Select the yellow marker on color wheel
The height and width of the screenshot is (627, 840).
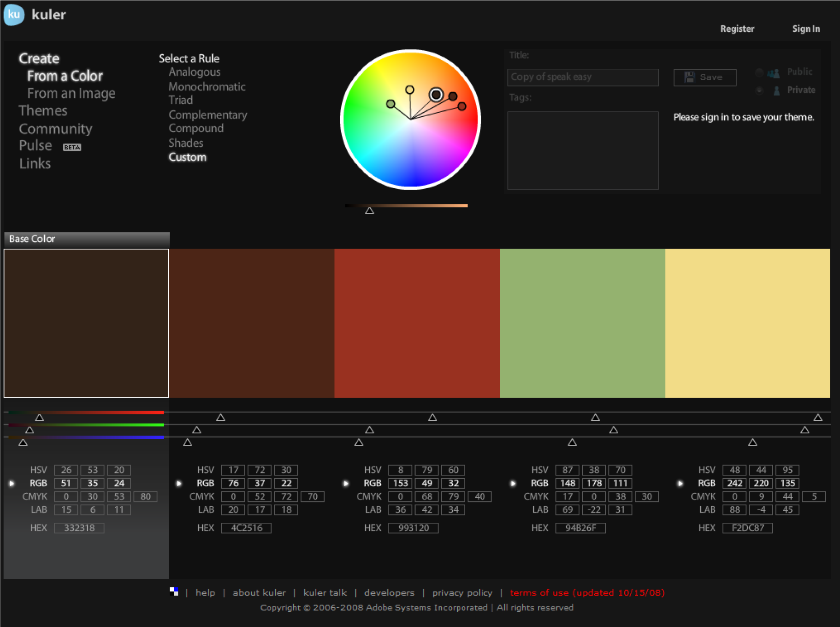pos(409,90)
